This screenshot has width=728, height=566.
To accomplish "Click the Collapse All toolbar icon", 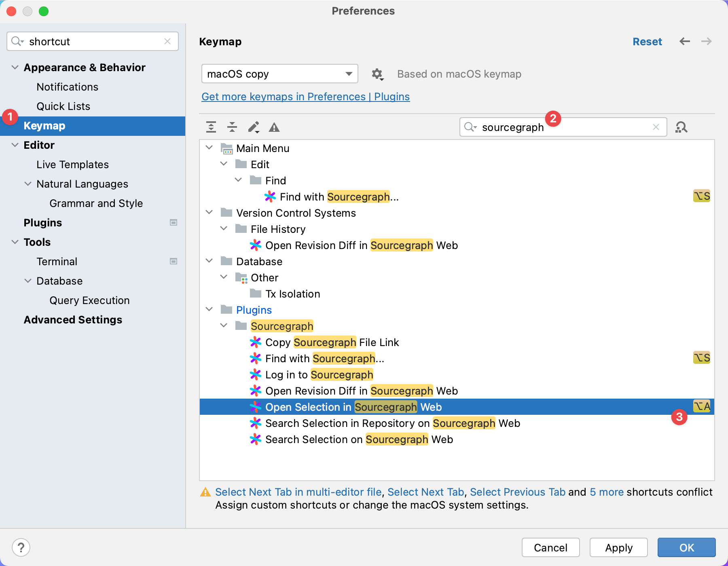I will (232, 127).
